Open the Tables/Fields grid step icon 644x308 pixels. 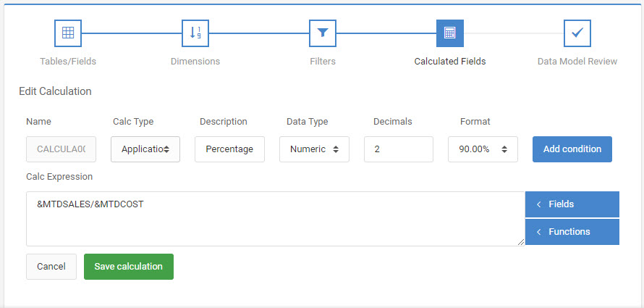pyautogui.click(x=68, y=33)
